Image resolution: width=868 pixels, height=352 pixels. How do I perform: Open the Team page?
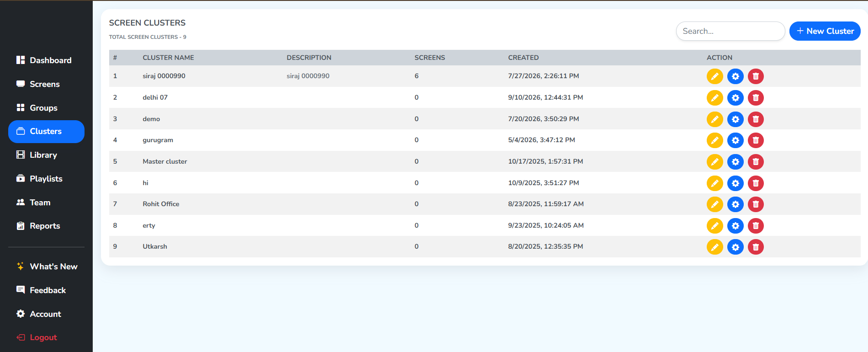(x=46, y=203)
